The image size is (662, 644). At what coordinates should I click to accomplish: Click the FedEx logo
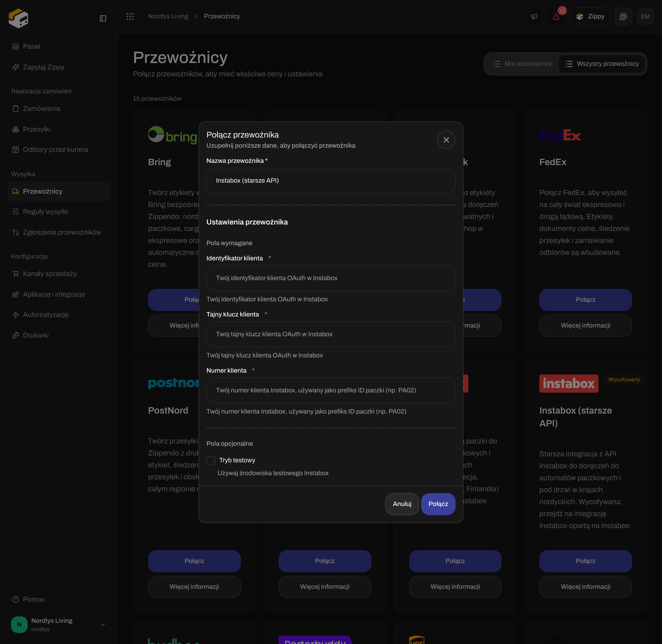point(560,135)
